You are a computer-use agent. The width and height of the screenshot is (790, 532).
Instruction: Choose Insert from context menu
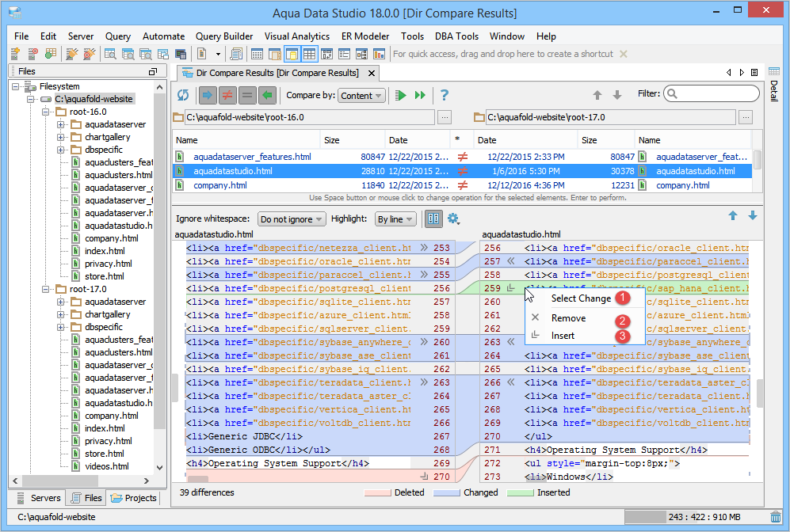coord(585,335)
